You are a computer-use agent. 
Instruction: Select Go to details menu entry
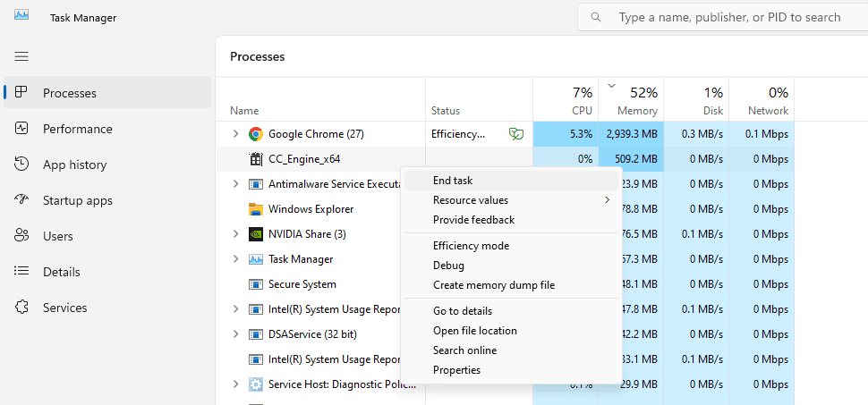tap(511, 311)
